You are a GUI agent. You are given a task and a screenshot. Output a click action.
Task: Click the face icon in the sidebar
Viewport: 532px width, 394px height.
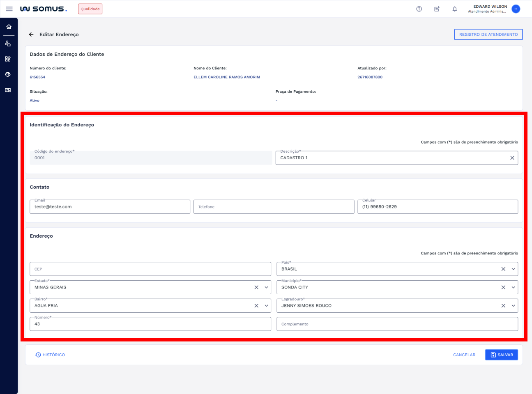[x=8, y=75]
